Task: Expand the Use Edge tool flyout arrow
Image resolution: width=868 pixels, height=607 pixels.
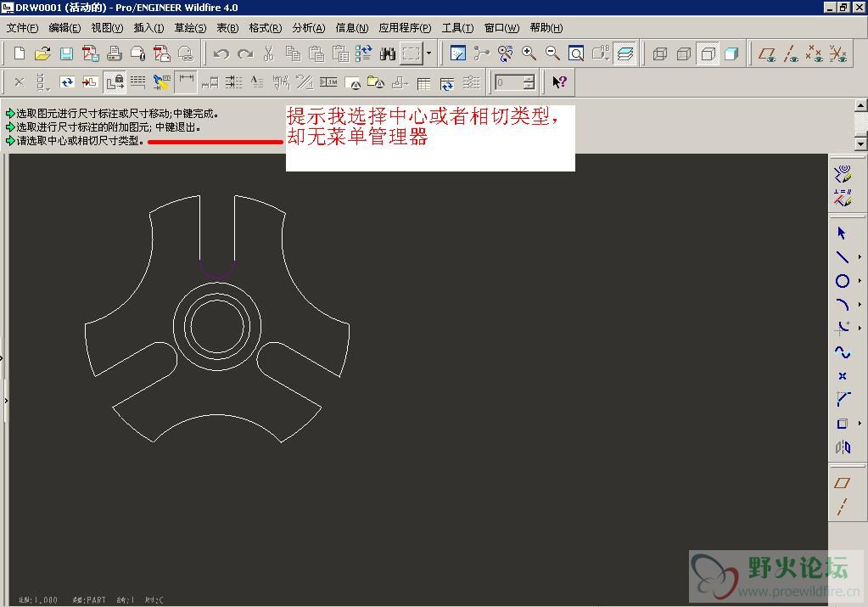Action: (860, 423)
